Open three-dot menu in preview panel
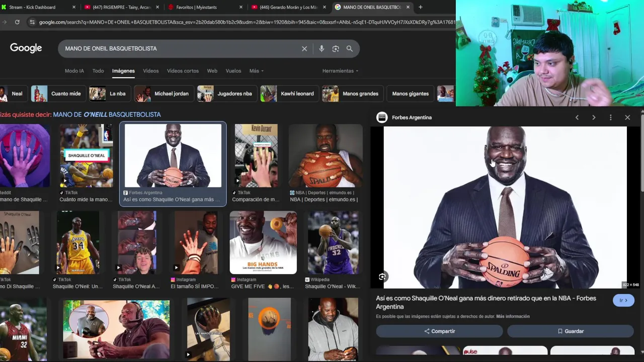This screenshot has height=362, width=644. point(611,118)
